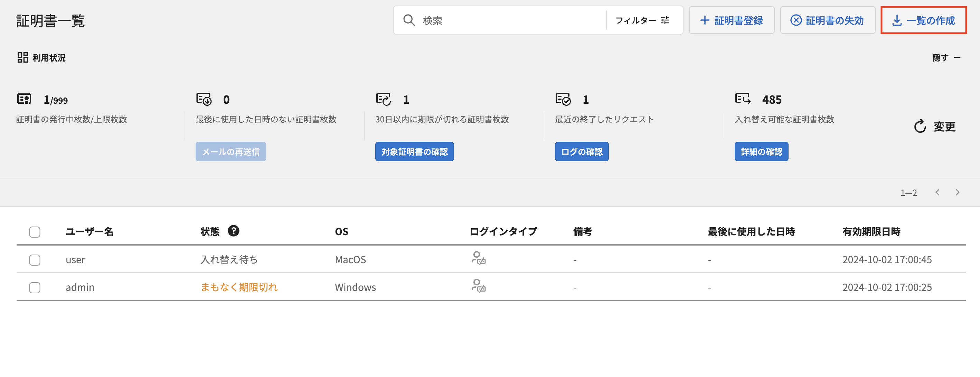This screenshot has width=980, height=377.
Task: Check the box for user row
Action: coord(35,260)
